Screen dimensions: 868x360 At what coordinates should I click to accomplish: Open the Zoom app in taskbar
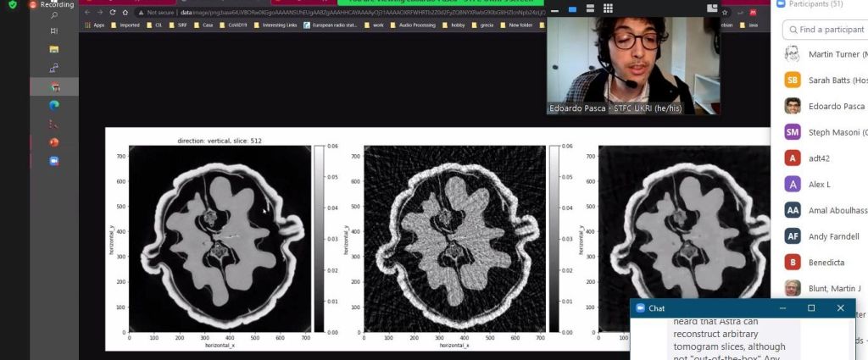click(x=54, y=160)
